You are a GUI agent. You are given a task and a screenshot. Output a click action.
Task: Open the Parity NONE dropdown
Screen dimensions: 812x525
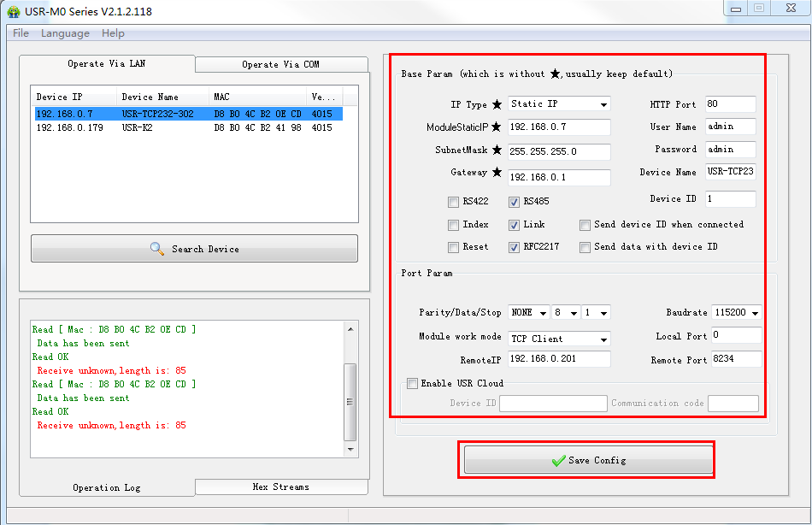tap(529, 312)
